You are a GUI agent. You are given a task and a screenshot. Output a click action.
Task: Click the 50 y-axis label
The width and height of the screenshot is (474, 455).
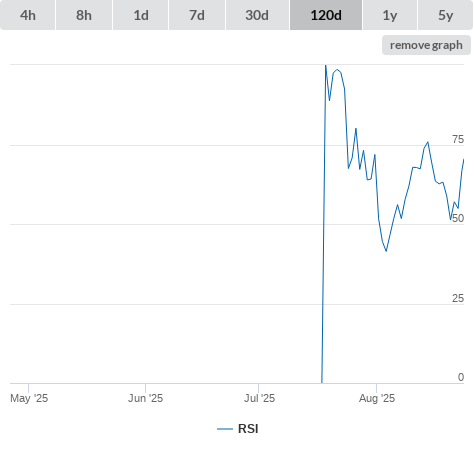tap(458, 218)
